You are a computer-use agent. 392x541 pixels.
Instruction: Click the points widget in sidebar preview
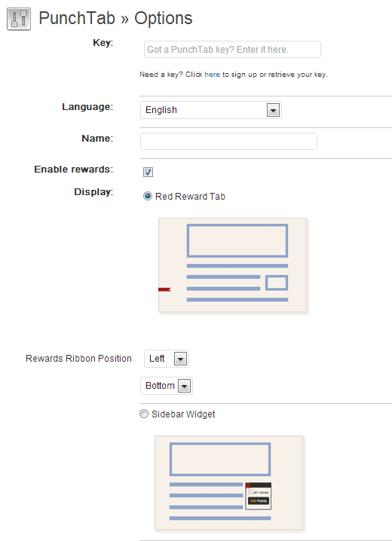click(x=258, y=496)
